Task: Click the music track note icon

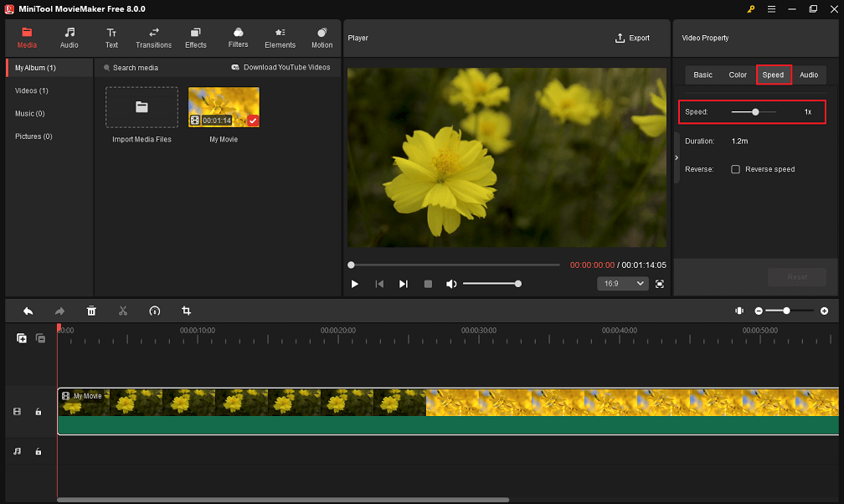Action: pos(18,451)
